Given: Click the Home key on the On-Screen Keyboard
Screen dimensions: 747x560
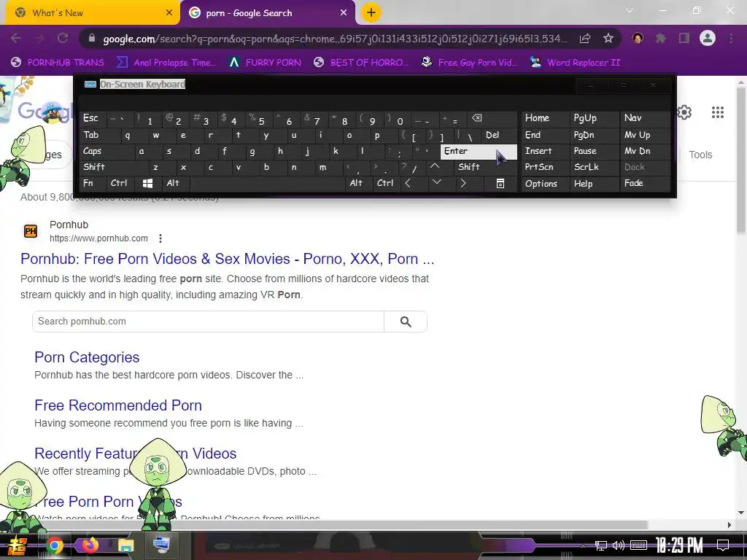Looking at the screenshot, I should click(x=545, y=118).
